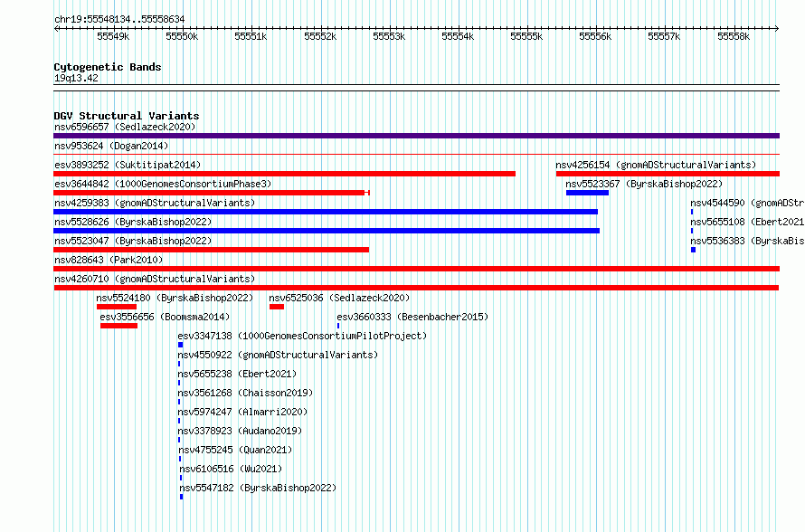Click the DGV Structural Variants track title
The width and height of the screenshot is (805, 532).
pos(127,116)
